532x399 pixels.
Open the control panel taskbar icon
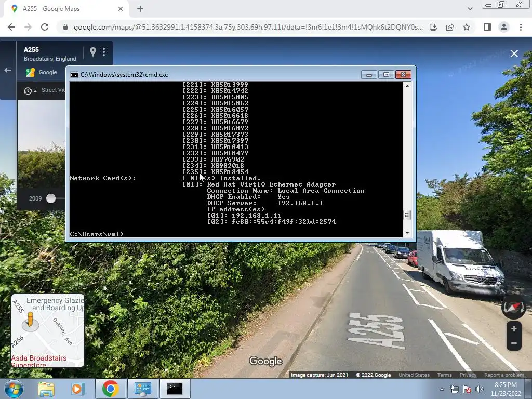(x=142, y=389)
